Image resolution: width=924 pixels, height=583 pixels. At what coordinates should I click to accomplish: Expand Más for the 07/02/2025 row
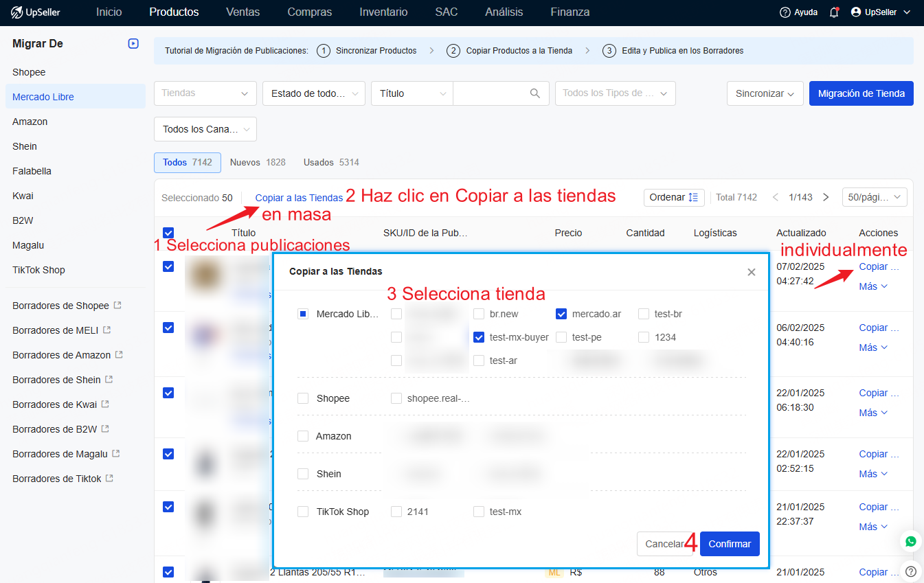[873, 286]
